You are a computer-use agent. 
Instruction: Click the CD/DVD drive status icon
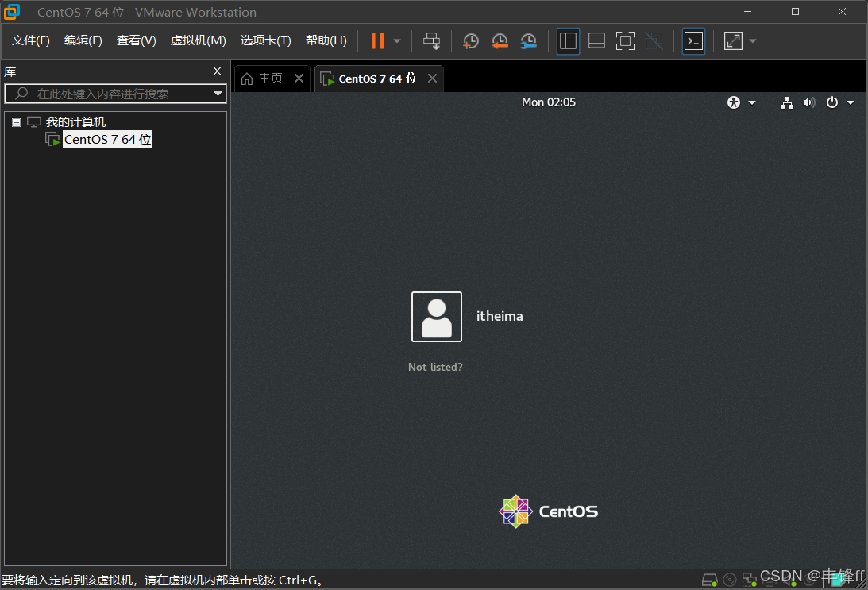pyautogui.click(x=730, y=580)
